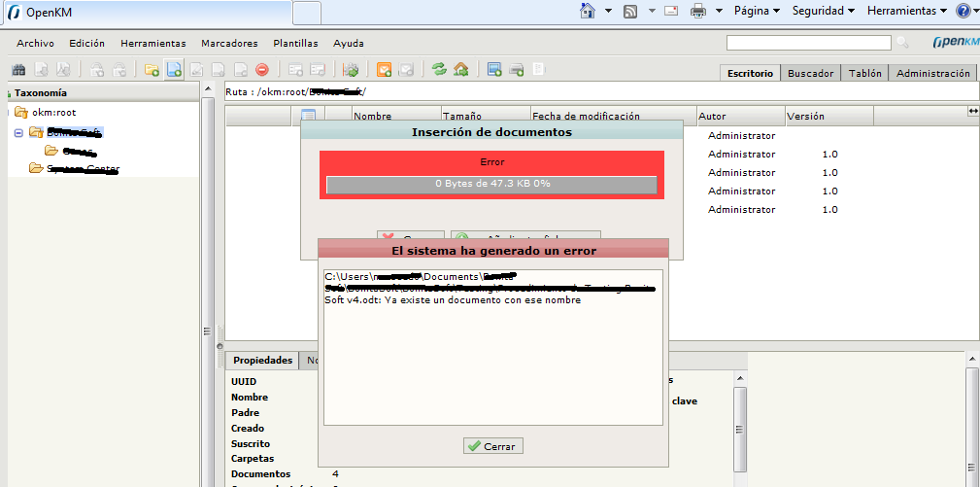
Task: Click the table icon in file list header
Action: click(308, 115)
